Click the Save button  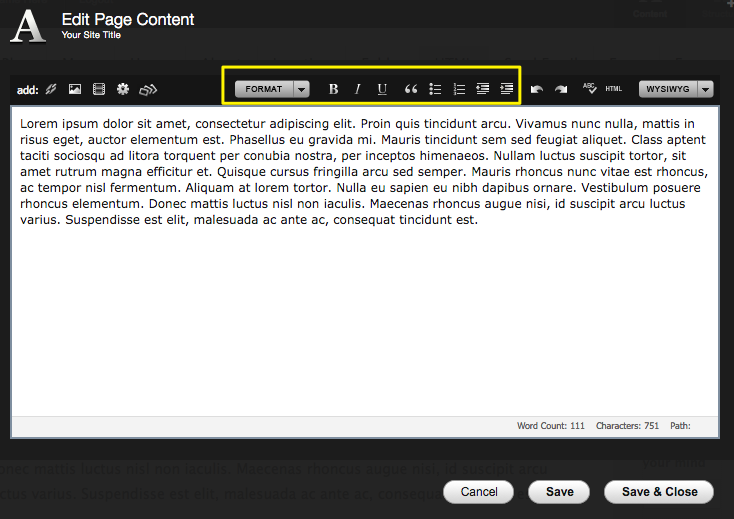coord(559,492)
